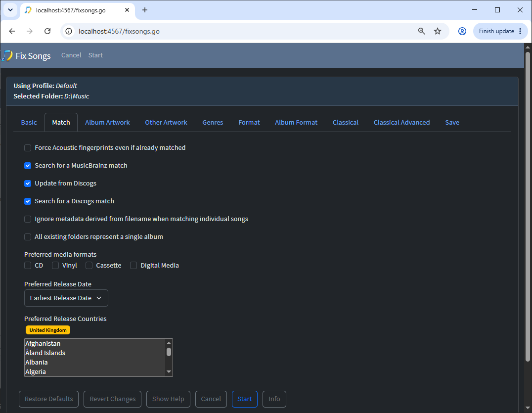This screenshot has width=532, height=413.
Task: Tick the Cassette media format checkbox
Action: (x=89, y=266)
